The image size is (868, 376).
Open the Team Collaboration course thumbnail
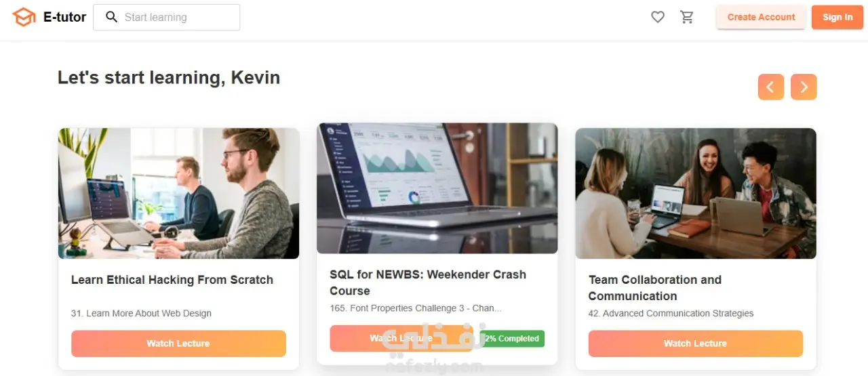coord(696,193)
